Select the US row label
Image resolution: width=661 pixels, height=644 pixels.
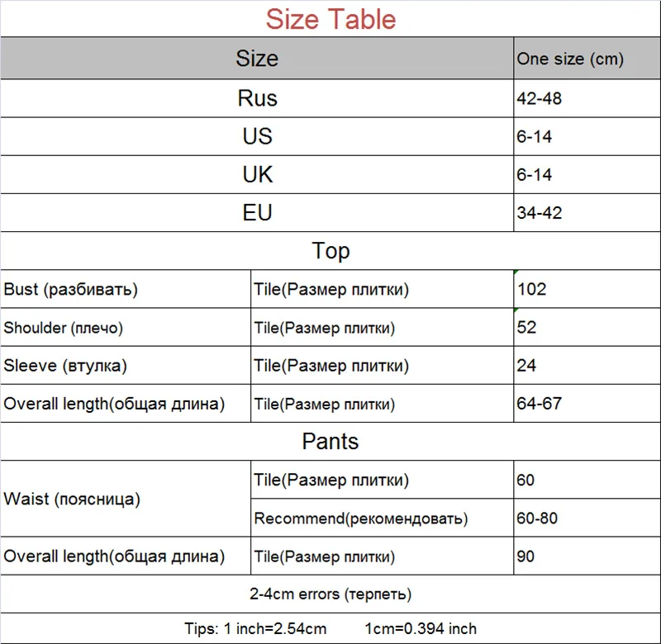point(257,136)
